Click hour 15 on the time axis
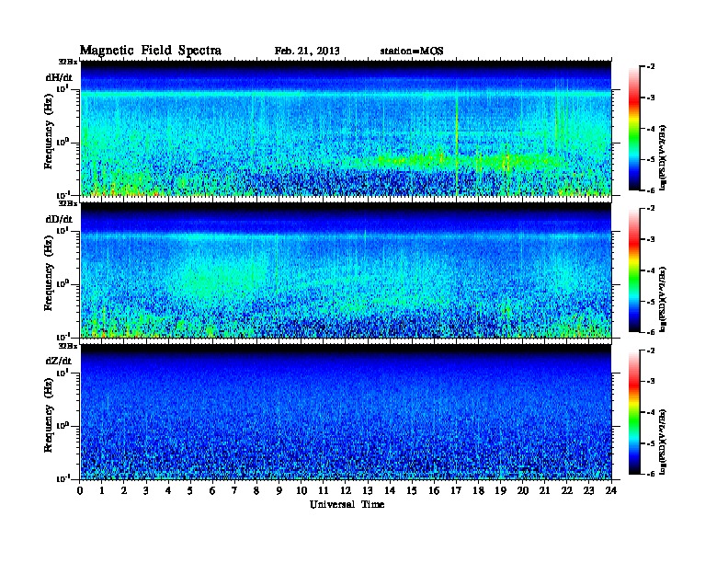This screenshot has height=563, width=728. tap(412, 490)
